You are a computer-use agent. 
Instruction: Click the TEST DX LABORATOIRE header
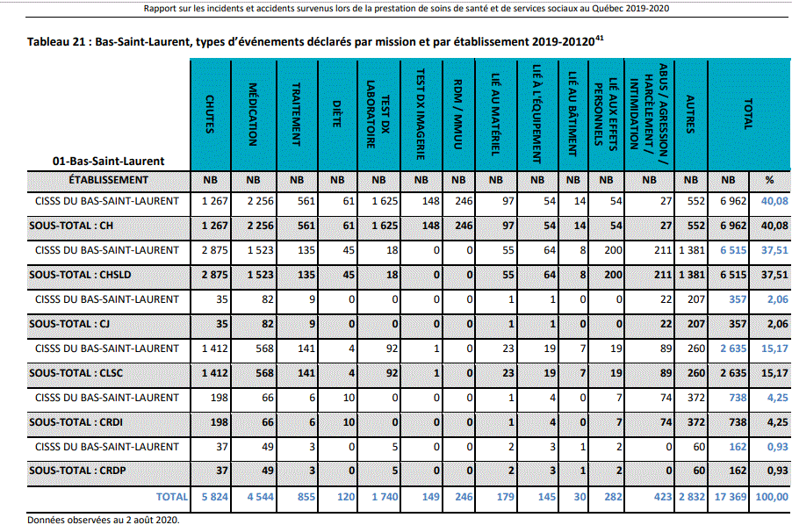(378, 115)
